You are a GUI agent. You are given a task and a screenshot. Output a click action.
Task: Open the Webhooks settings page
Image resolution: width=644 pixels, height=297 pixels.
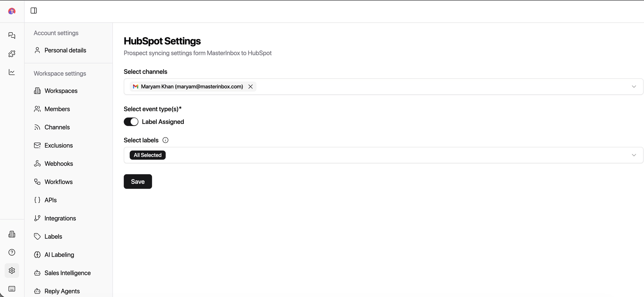click(58, 164)
